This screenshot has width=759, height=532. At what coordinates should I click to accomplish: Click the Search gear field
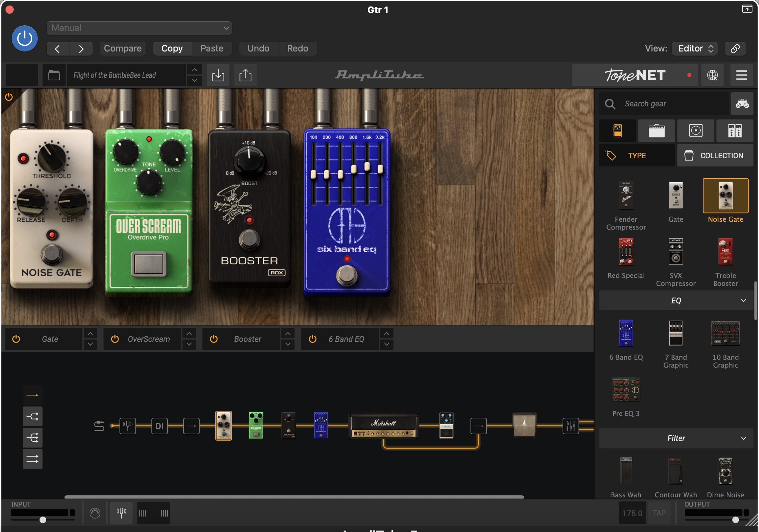click(664, 104)
